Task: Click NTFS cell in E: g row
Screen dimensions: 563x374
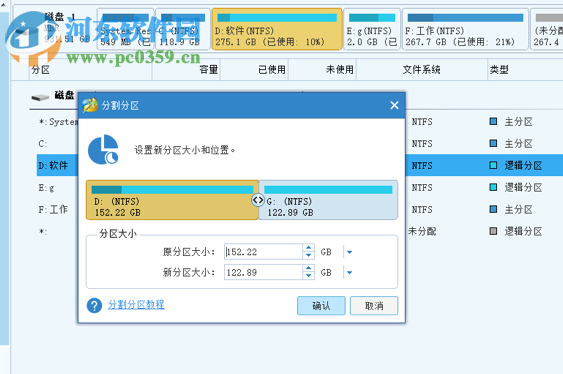Action: 422,187
